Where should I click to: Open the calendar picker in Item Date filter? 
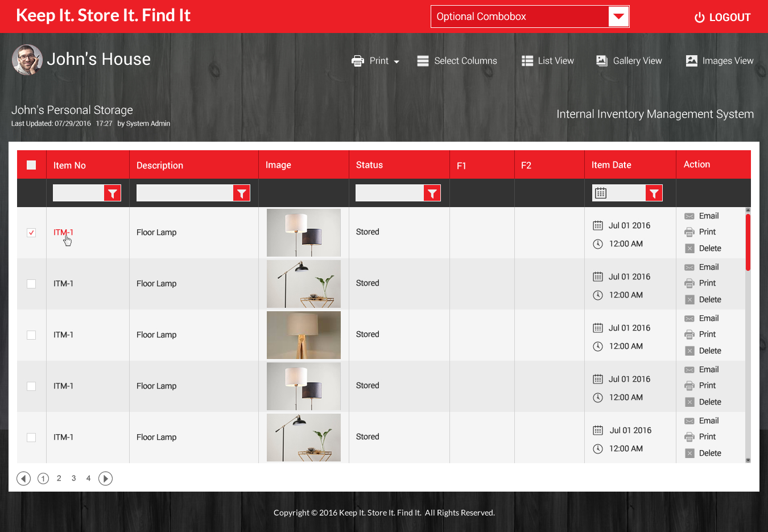click(601, 193)
